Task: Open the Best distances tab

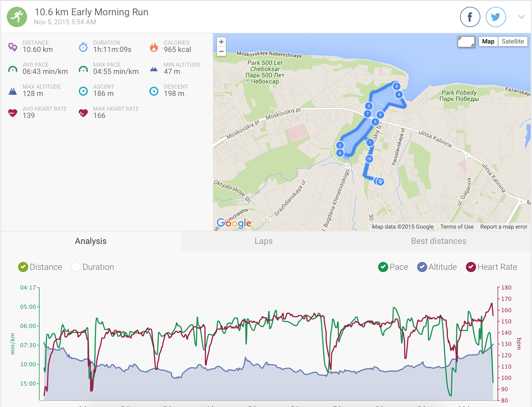Action: click(438, 241)
